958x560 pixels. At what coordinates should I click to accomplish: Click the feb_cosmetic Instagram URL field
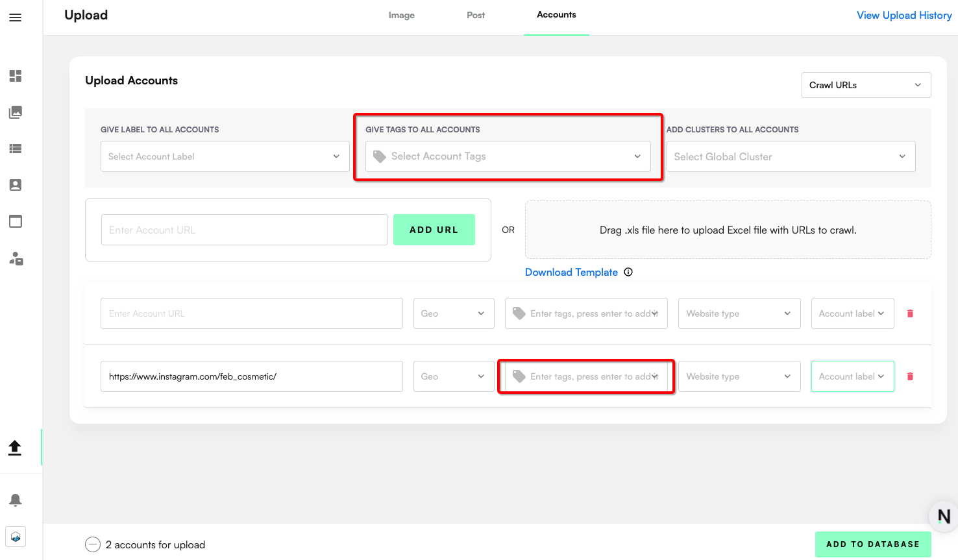pos(252,376)
